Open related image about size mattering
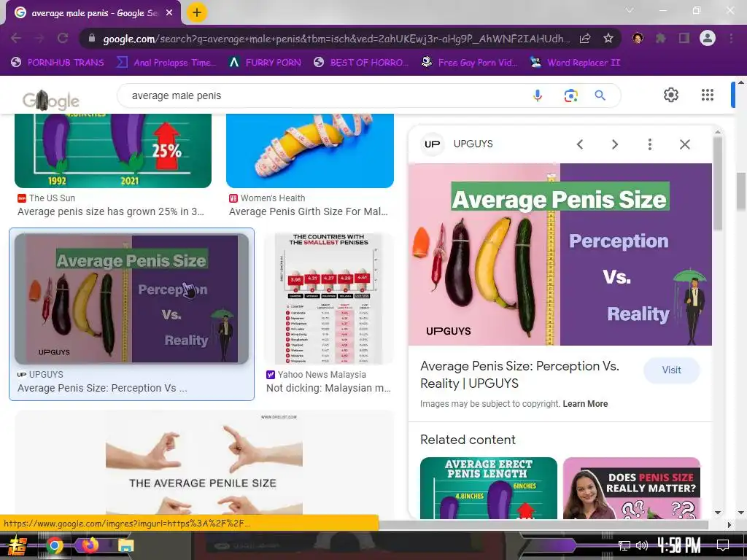Screen dimensions: 747x560 click(631, 488)
